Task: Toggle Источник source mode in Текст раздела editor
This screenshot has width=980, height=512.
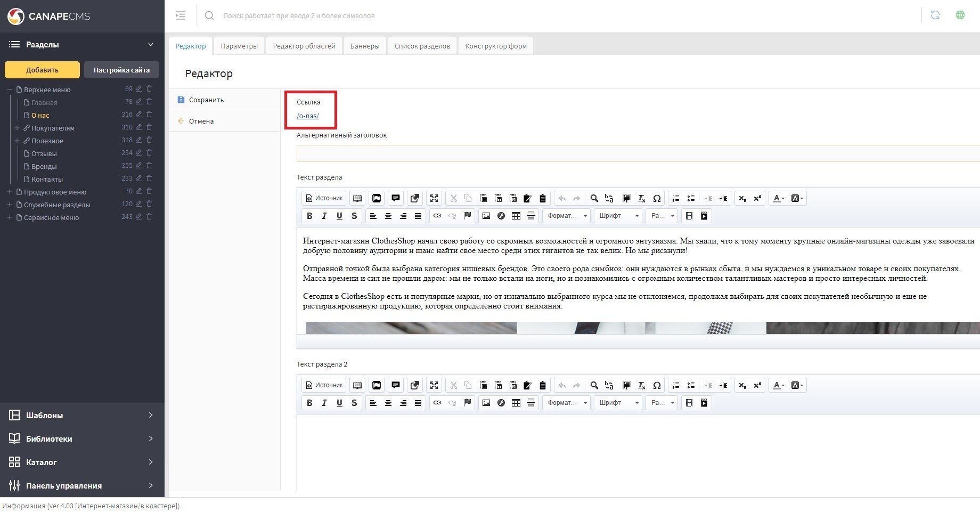Action: click(x=324, y=198)
